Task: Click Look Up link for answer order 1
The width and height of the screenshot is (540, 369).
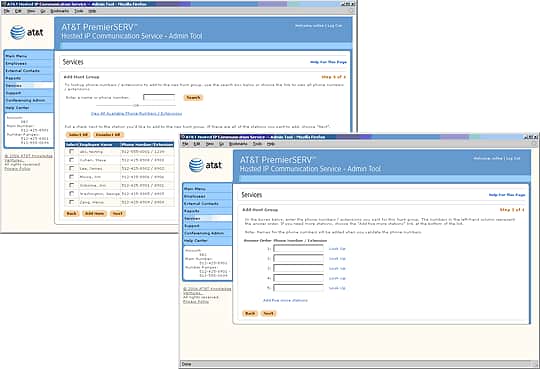Action: click(337, 248)
